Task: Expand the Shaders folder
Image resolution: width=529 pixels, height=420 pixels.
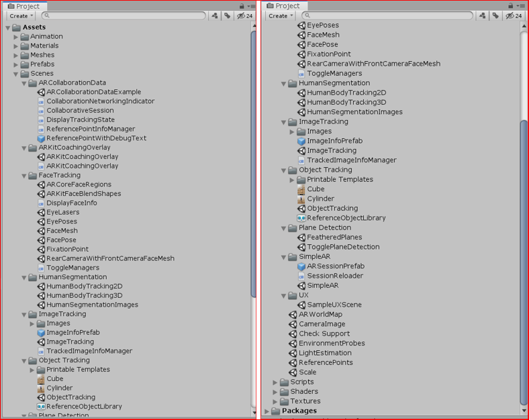Action: coord(275,392)
